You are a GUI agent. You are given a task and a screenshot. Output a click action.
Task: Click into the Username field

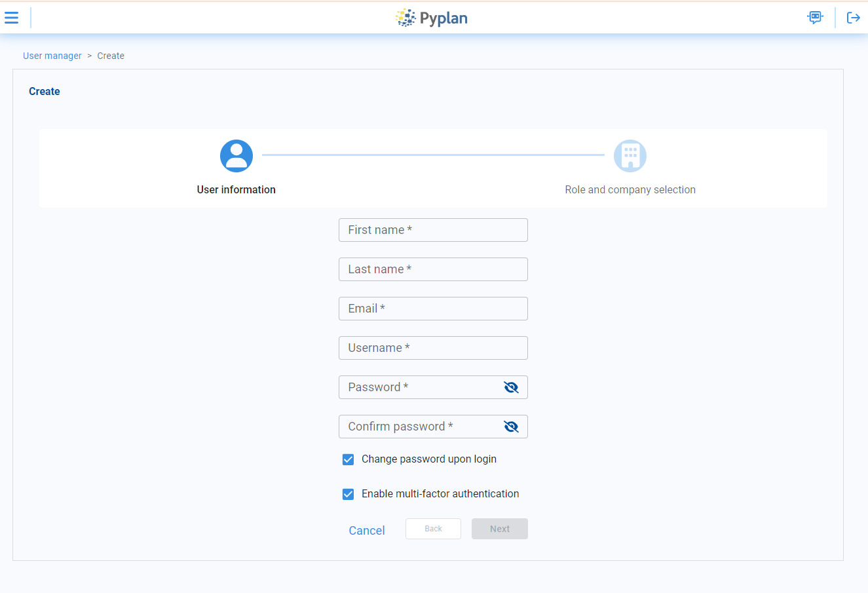(433, 348)
